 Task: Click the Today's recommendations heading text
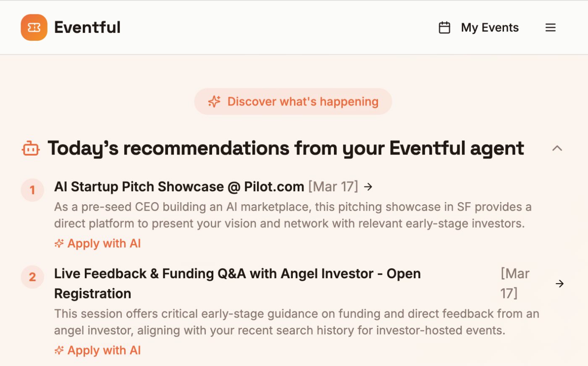coord(286,148)
